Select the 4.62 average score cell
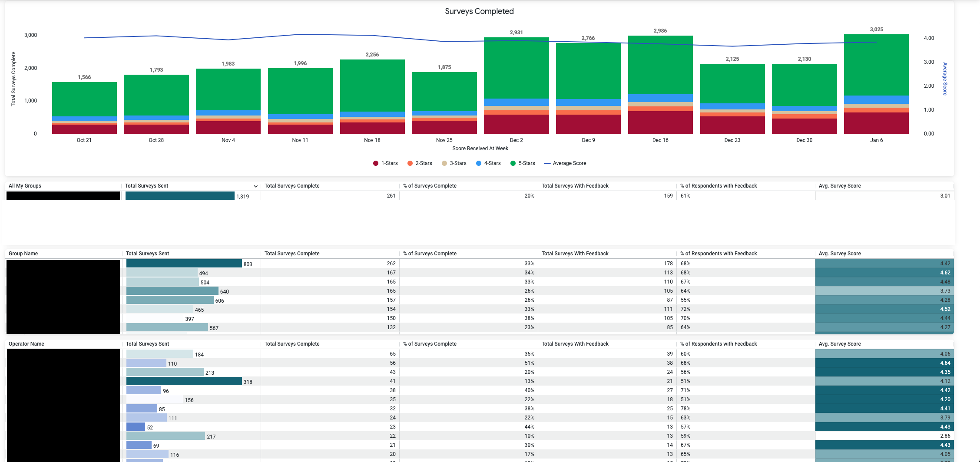 pos(884,273)
